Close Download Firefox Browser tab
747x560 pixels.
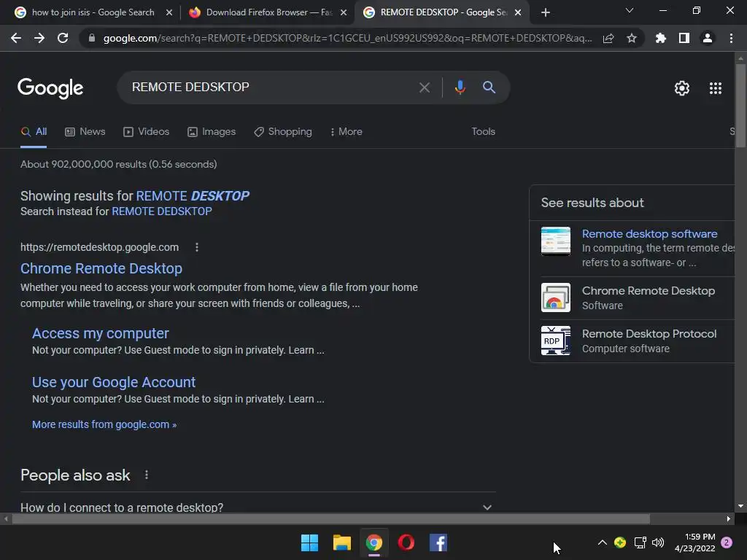pos(344,12)
